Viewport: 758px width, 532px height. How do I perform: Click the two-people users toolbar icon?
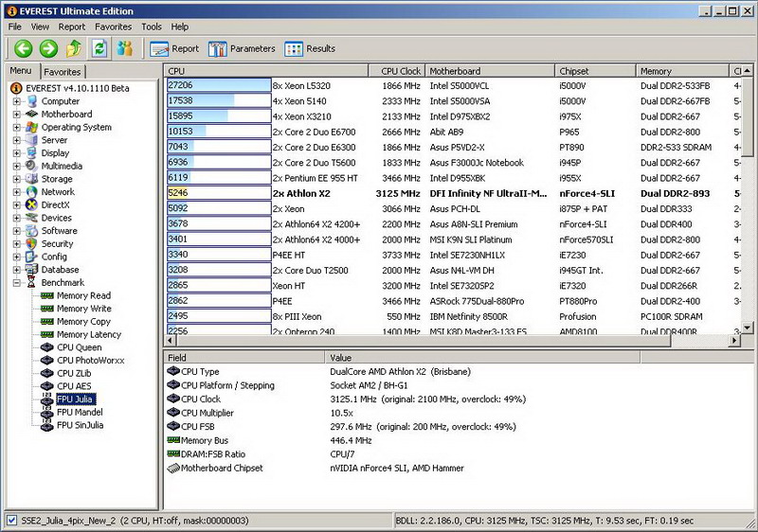click(x=124, y=48)
